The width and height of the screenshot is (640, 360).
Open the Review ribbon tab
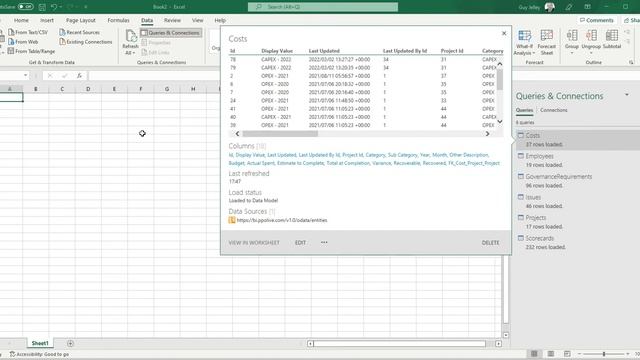click(172, 20)
